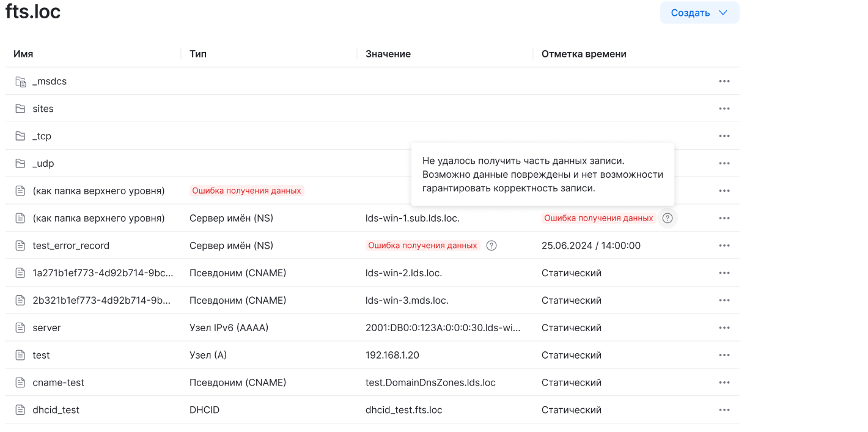Click the question mark on the NS record error
Screen dimensions: 868x432
pos(667,218)
